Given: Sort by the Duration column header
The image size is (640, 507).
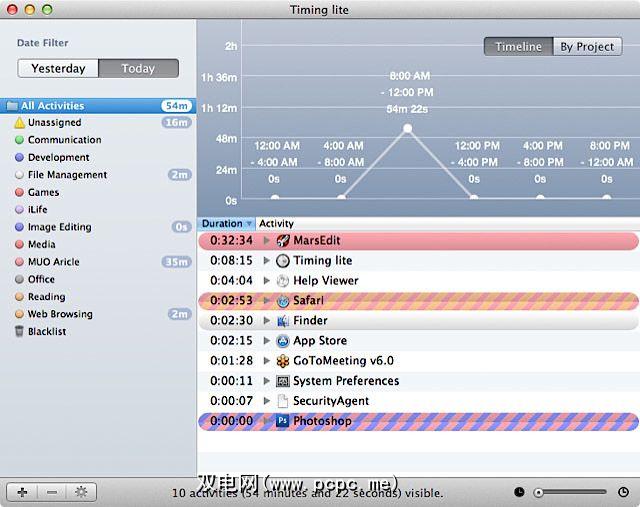Looking at the screenshot, I should coord(227,224).
